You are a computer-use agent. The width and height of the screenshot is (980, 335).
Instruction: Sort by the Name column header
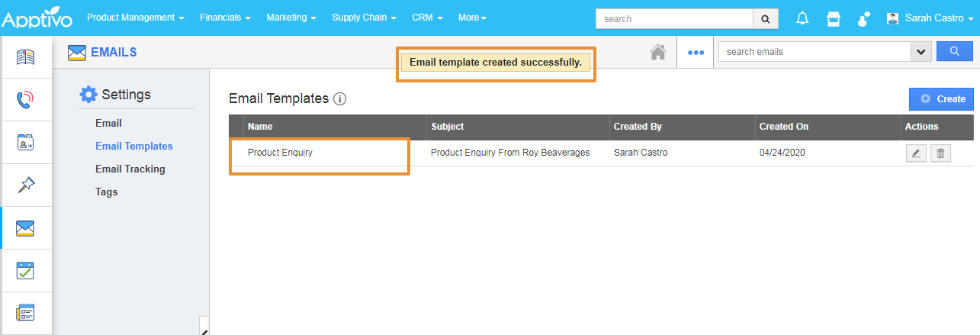[x=260, y=127]
